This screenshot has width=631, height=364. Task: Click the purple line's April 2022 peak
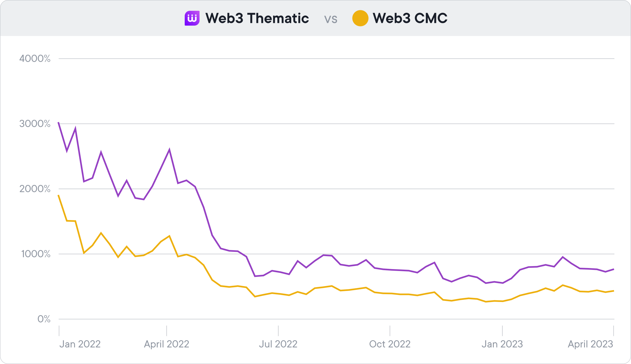[169, 150]
